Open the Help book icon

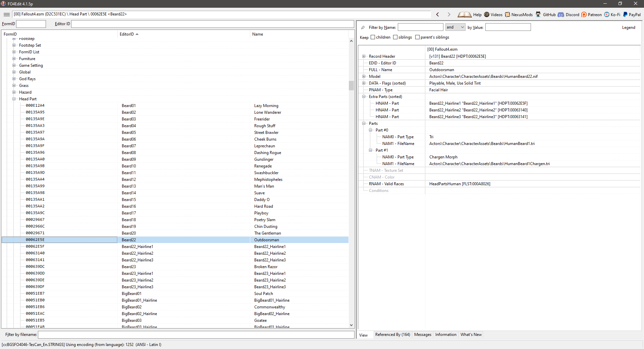465,14
